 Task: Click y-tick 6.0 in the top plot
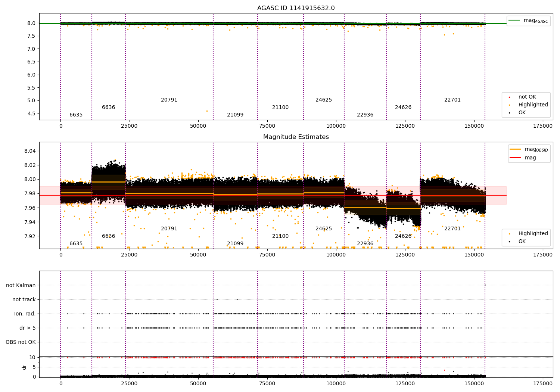click(31, 75)
